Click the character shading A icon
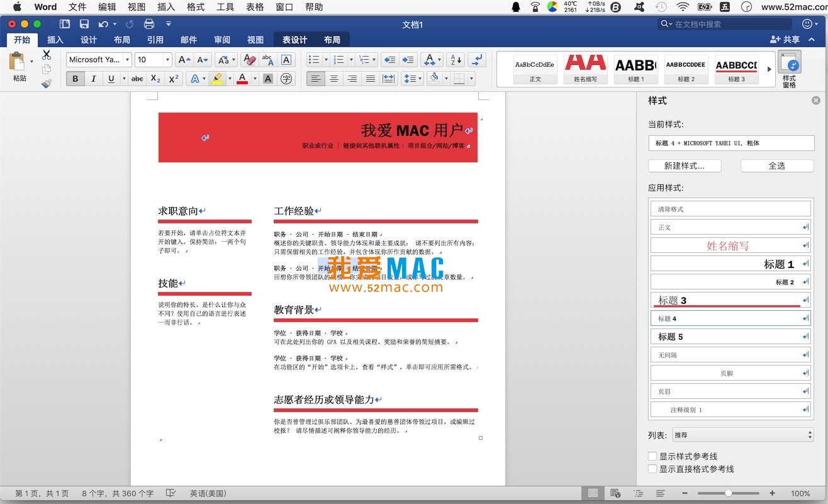 point(268,79)
